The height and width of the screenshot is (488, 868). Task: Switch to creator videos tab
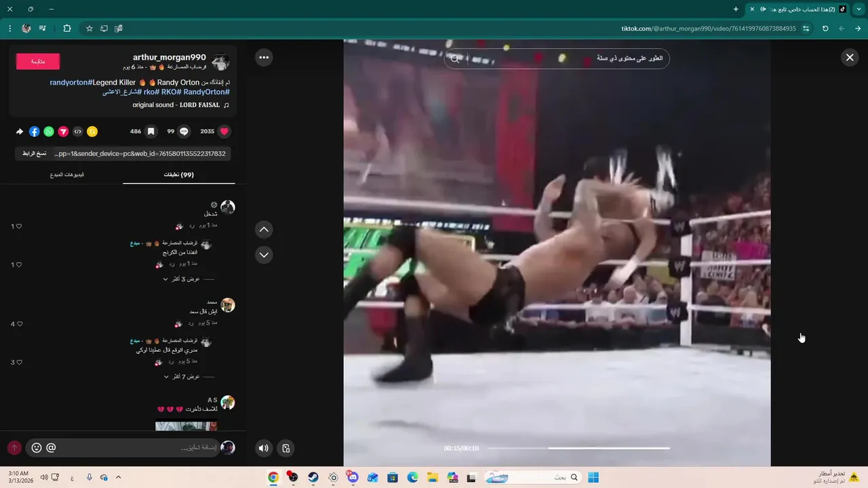coord(67,175)
